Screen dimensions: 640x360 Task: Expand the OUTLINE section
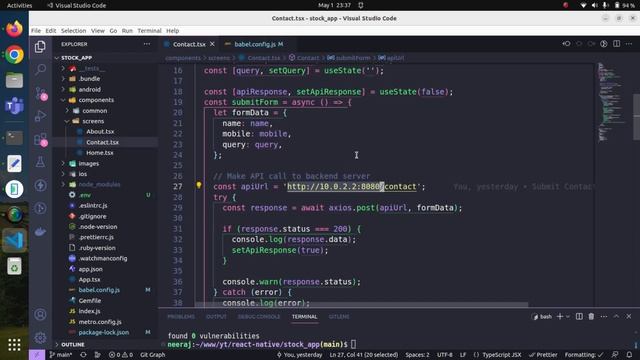tap(73, 344)
